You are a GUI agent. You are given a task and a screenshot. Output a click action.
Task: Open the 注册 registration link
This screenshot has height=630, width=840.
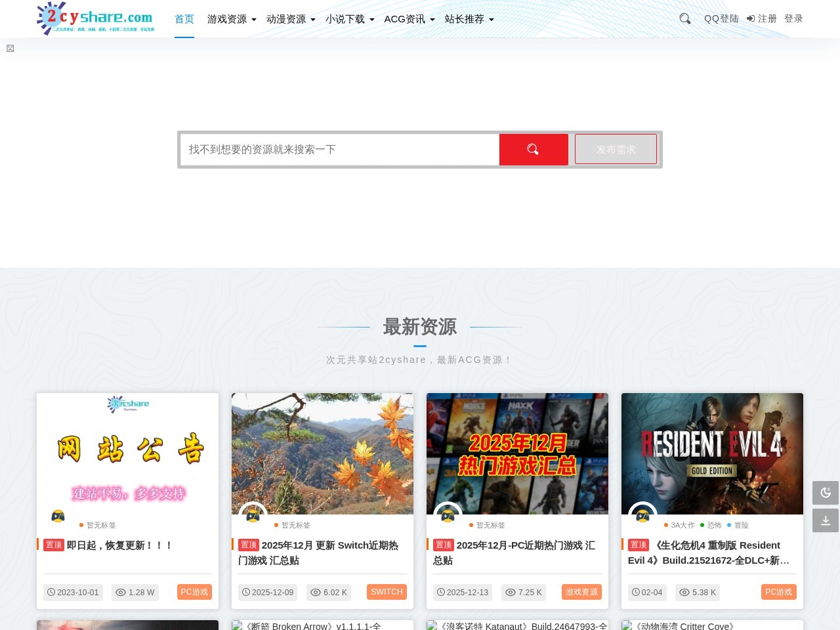(762, 18)
